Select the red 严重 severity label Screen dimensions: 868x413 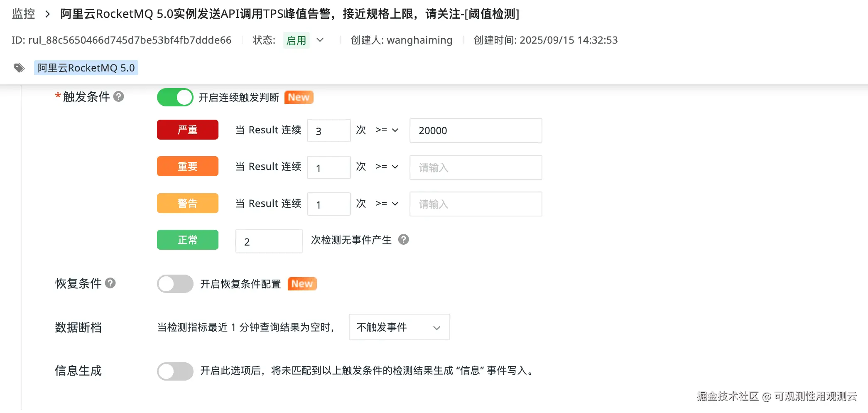[x=188, y=130]
